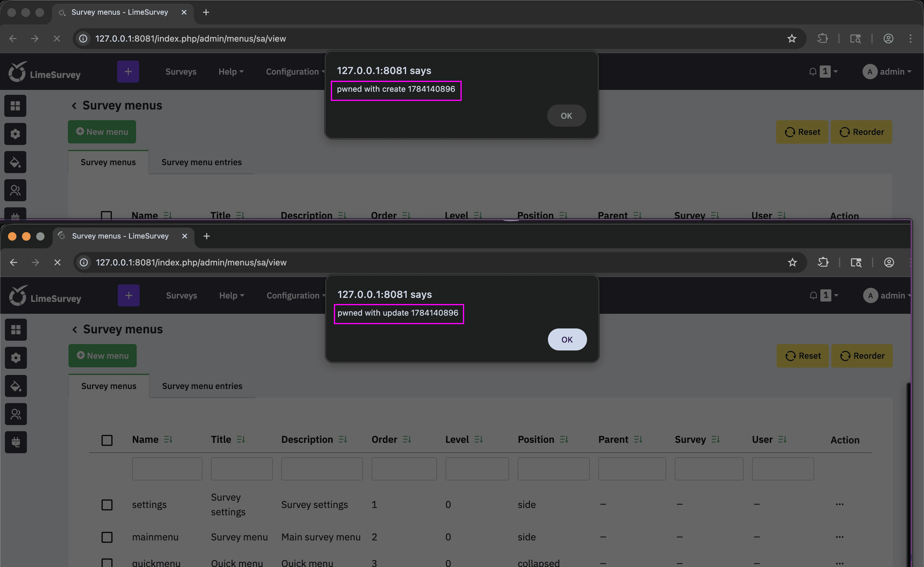This screenshot has height=567, width=924.
Task: Expand the Help dropdown in the lower window
Action: click(x=232, y=295)
